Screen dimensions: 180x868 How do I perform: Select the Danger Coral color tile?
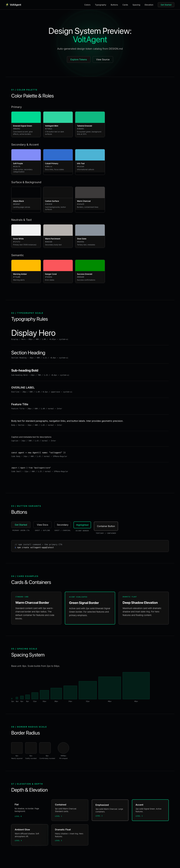pyautogui.click(x=58, y=271)
